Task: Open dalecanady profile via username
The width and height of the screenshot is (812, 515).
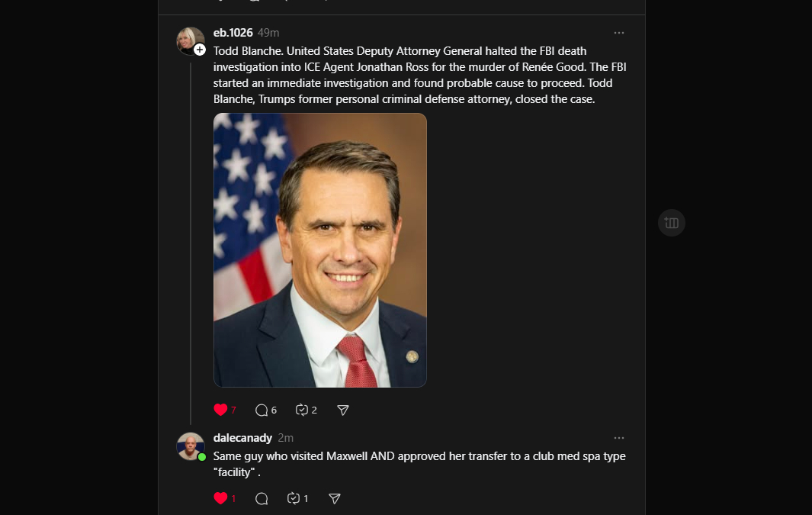Action: click(x=242, y=438)
